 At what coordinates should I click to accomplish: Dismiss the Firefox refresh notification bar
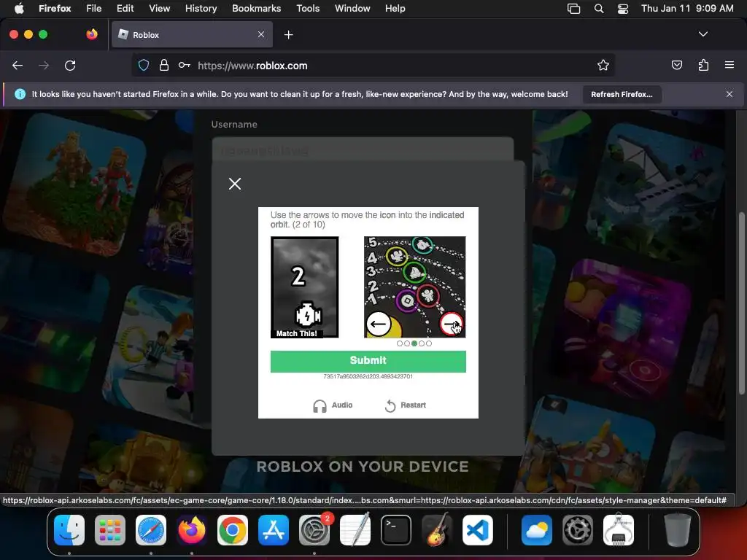click(x=729, y=94)
